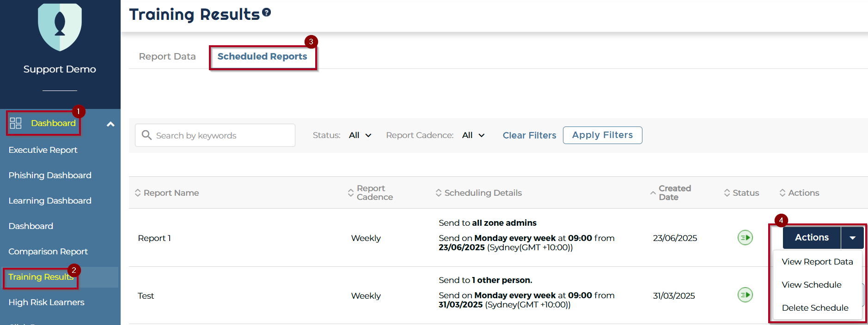Click the search magnifier icon
The width and height of the screenshot is (868, 325).
pos(147,135)
